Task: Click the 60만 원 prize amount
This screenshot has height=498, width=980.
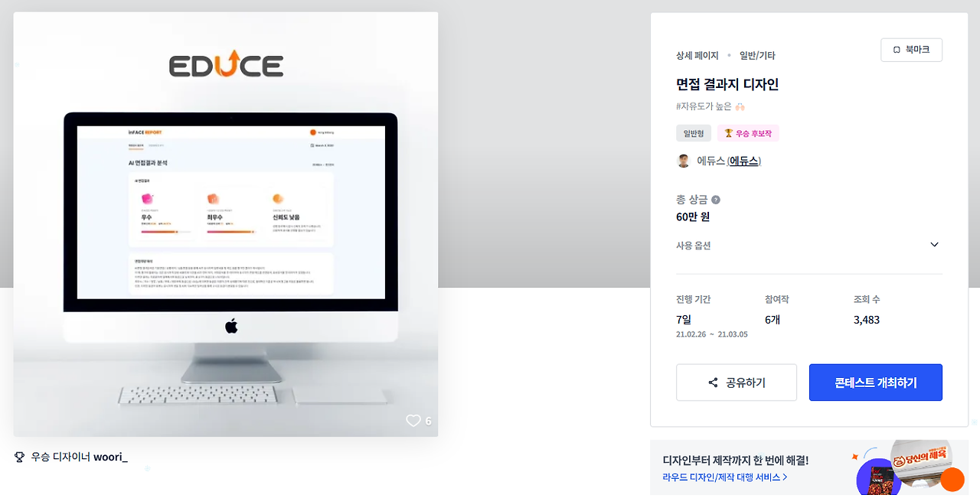Action: tap(693, 216)
